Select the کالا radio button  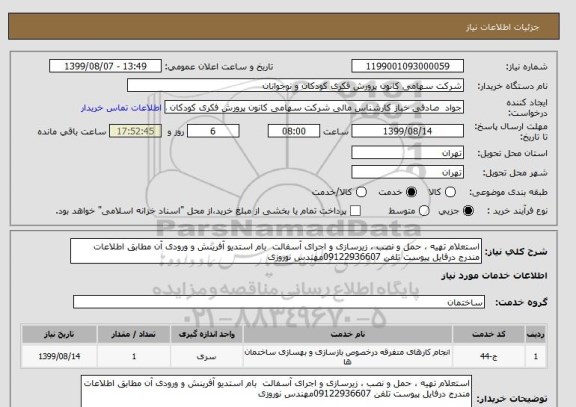point(450,192)
